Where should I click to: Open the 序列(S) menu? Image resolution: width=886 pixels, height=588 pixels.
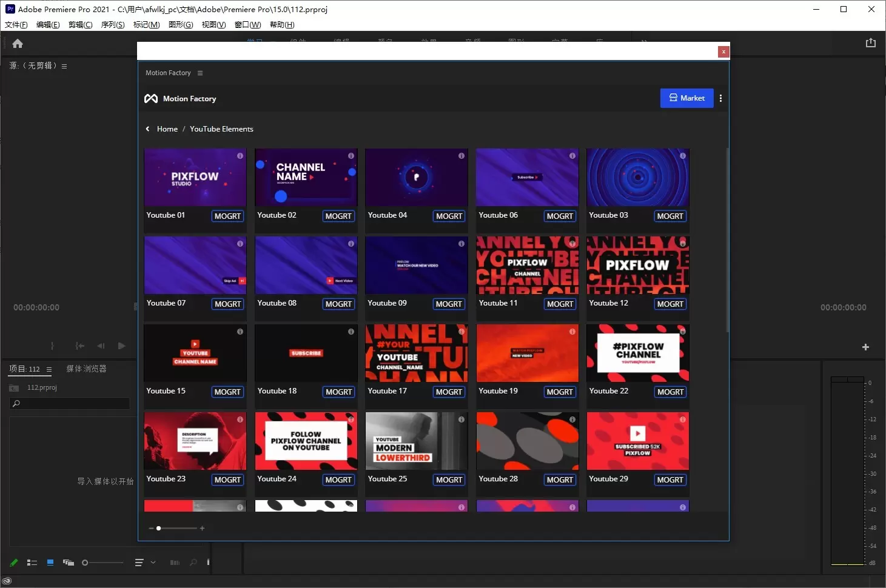113,25
